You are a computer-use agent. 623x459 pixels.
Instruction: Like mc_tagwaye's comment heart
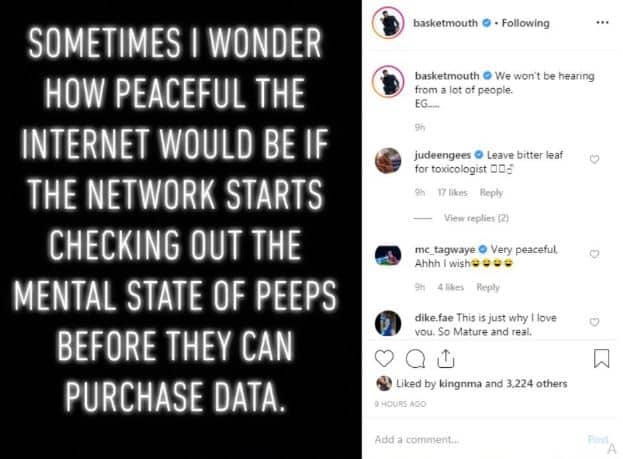[594, 254]
